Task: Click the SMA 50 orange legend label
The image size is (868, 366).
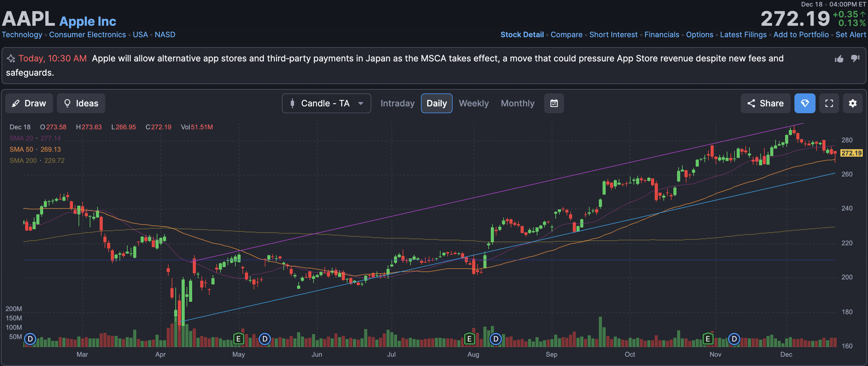Action: click(21, 149)
